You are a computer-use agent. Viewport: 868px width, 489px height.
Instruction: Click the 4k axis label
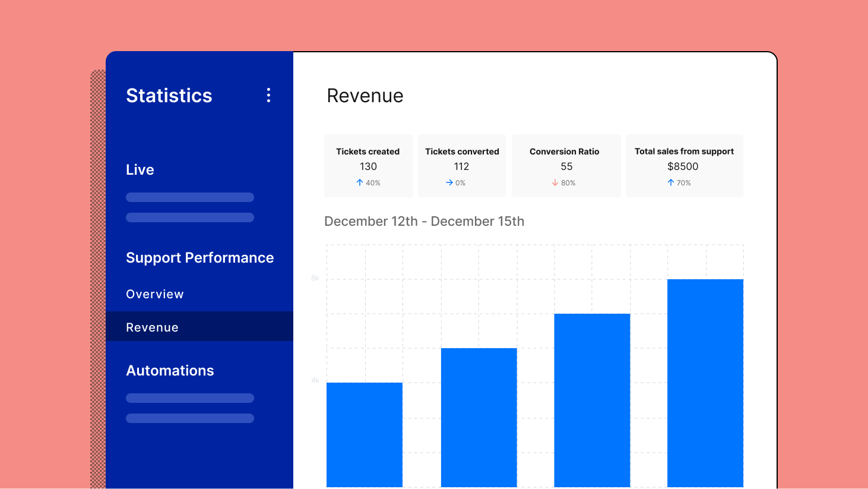tap(315, 380)
